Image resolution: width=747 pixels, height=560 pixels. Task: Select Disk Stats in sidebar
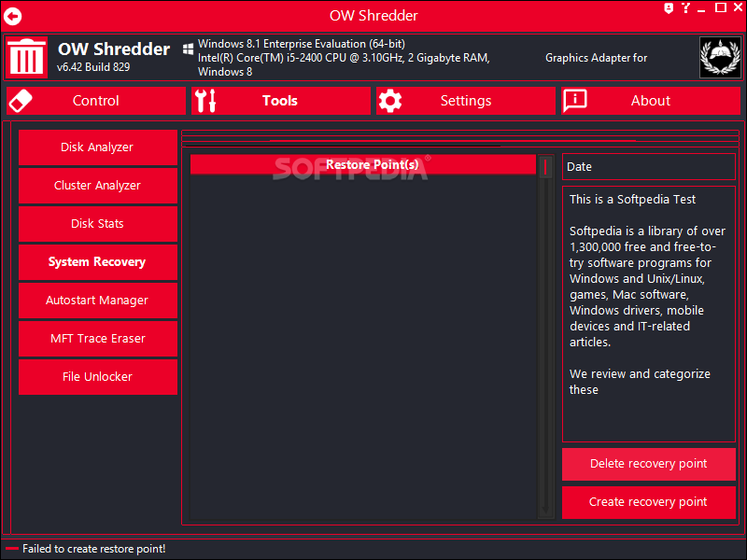(98, 224)
